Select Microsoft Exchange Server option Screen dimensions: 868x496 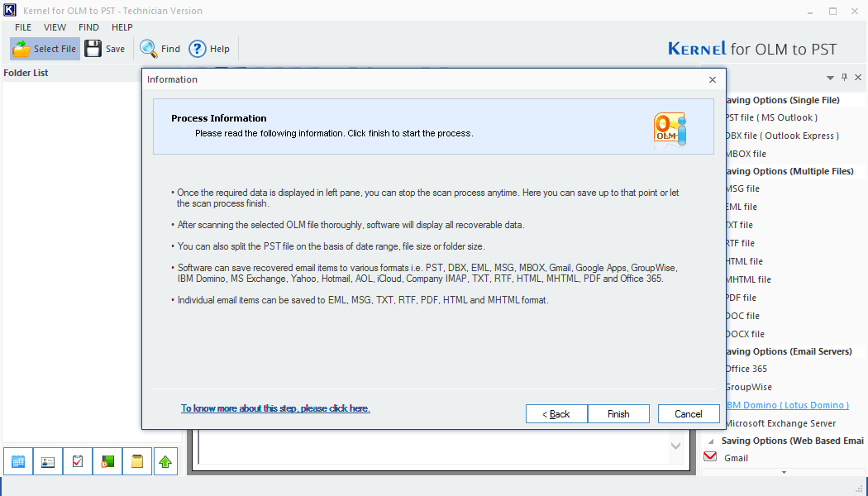(x=781, y=423)
